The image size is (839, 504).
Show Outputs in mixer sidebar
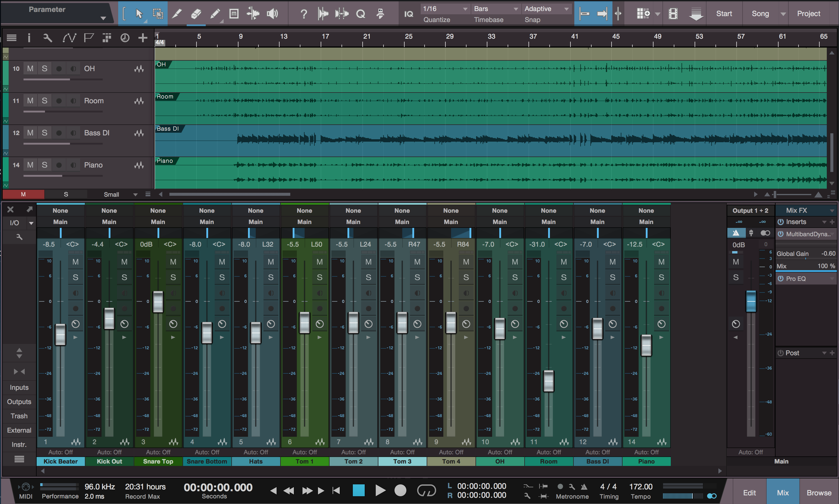19,401
